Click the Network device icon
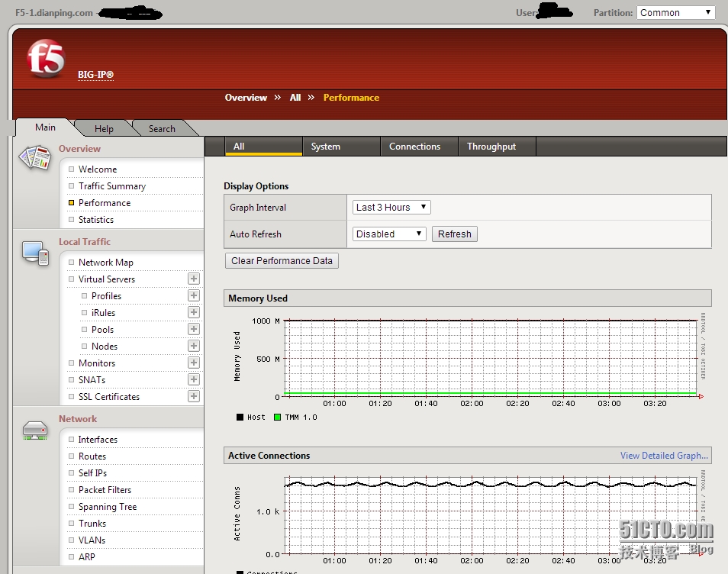Viewport: 728px width, 574px height. pos(35,430)
